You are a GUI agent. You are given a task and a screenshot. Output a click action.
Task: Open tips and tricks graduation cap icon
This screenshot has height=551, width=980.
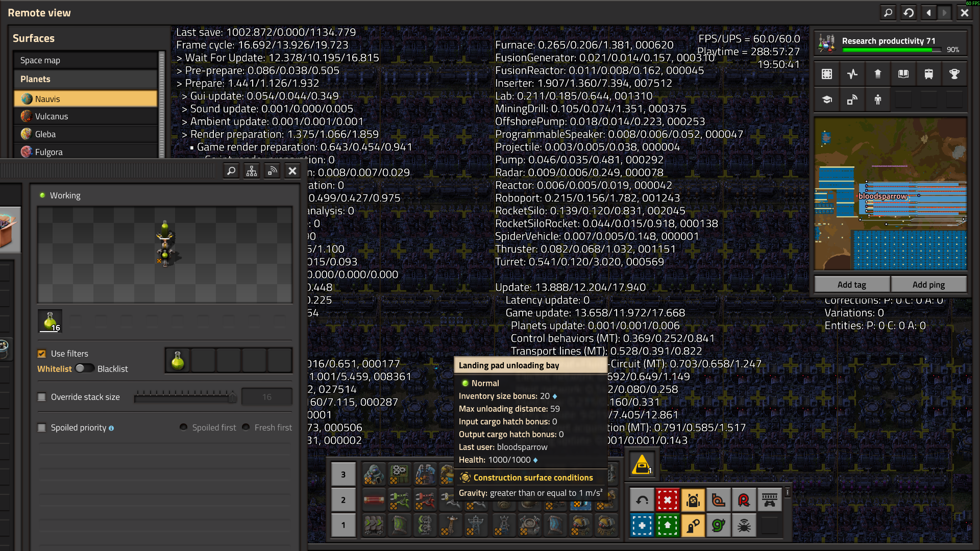827,99
